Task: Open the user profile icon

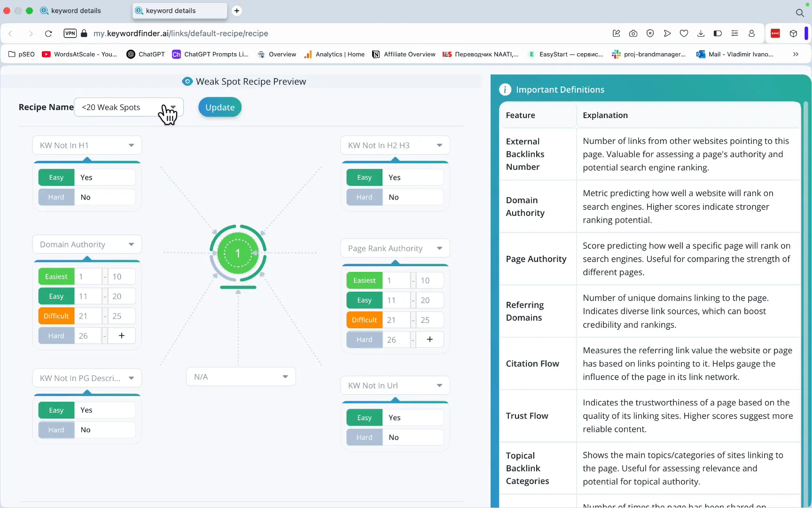Action: coord(751,33)
